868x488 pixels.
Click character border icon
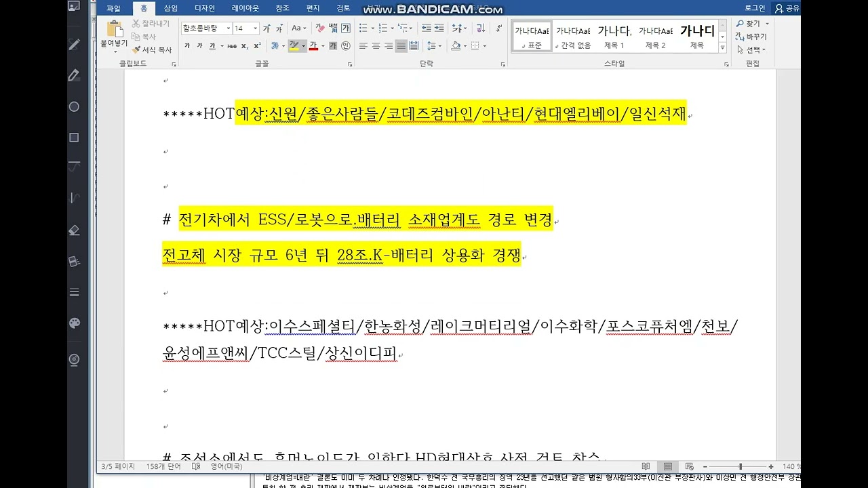(346, 28)
